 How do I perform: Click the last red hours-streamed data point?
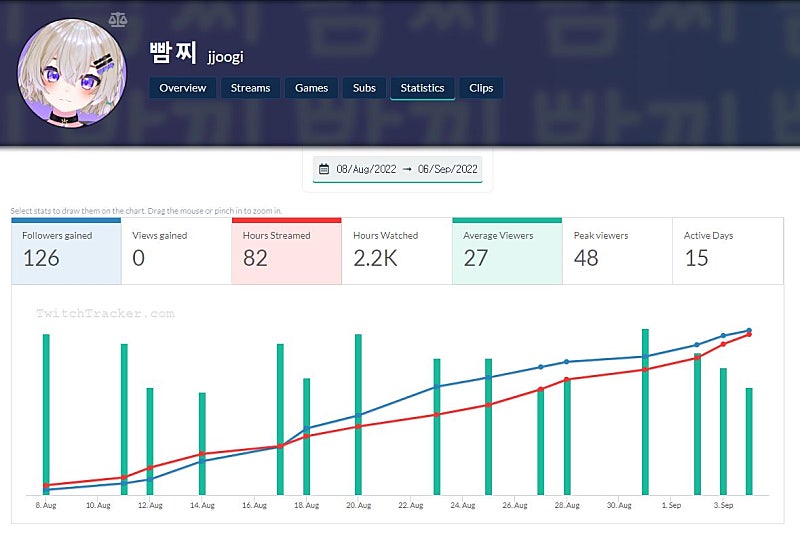[x=749, y=335]
